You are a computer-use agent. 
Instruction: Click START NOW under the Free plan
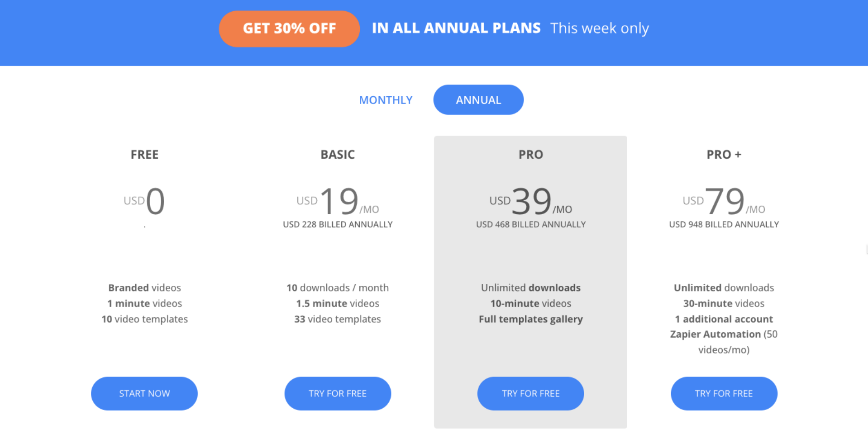click(x=144, y=393)
